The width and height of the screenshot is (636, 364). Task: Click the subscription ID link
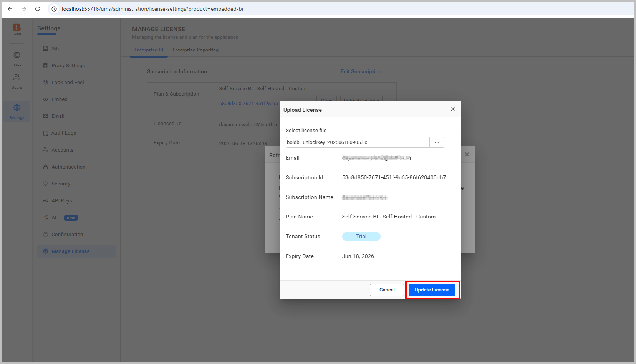point(248,103)
